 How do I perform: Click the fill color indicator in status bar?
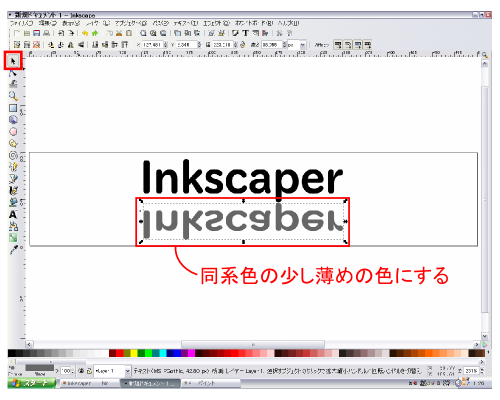[39, 367]
